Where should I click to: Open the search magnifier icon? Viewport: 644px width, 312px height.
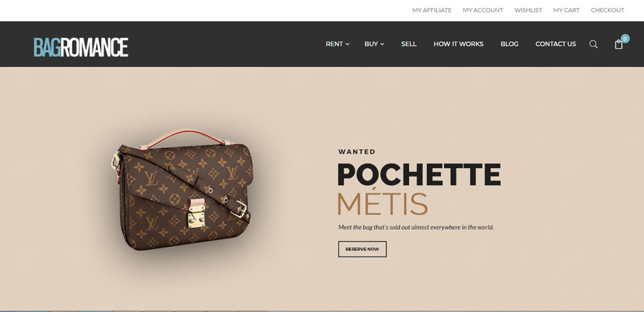pyautogui.click(x=594, y=44)
